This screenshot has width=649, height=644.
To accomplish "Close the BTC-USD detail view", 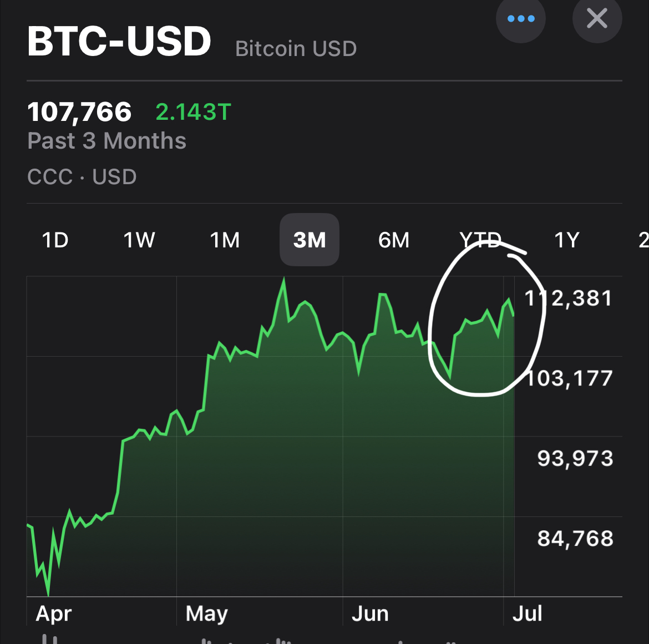I will (597, 19).
